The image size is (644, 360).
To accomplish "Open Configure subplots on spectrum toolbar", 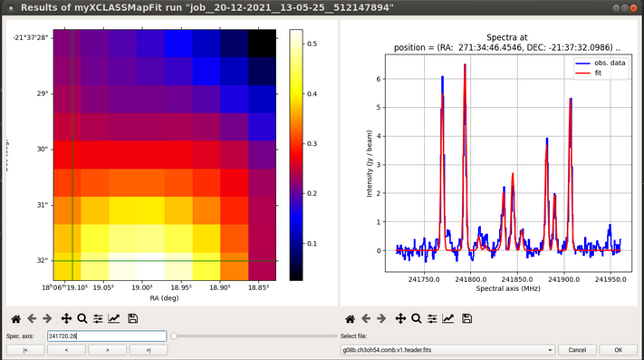I will 432,318.
